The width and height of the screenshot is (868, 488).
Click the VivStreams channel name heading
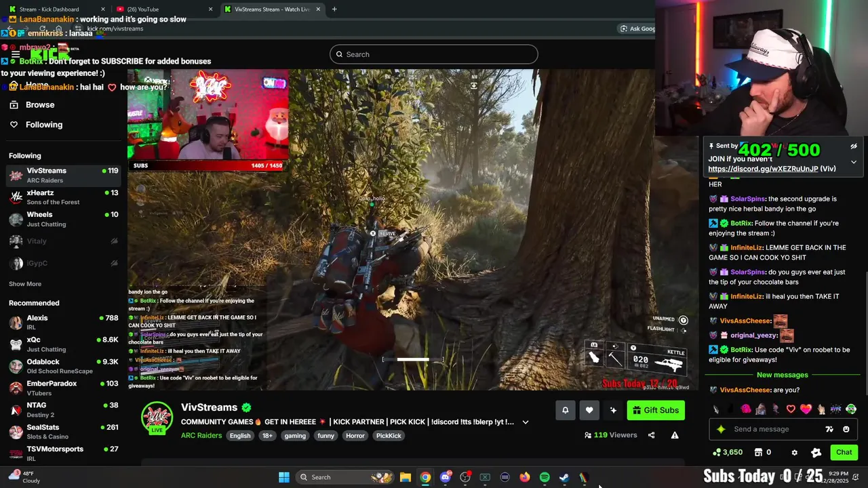pyautogui.click(x=209, y=407)
